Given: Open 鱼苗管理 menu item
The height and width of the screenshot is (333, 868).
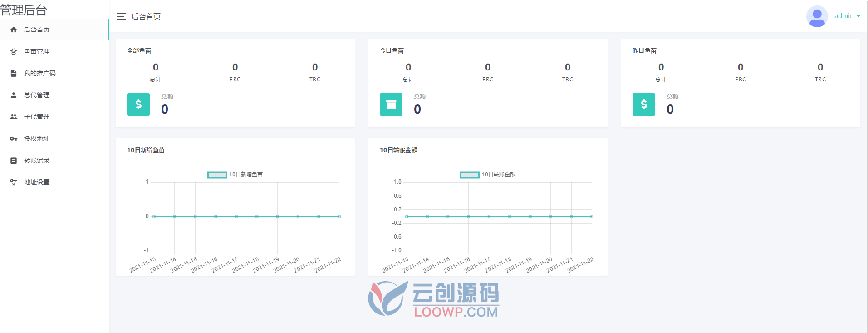Looking at the screenshot, I should [x=54, y=51].
